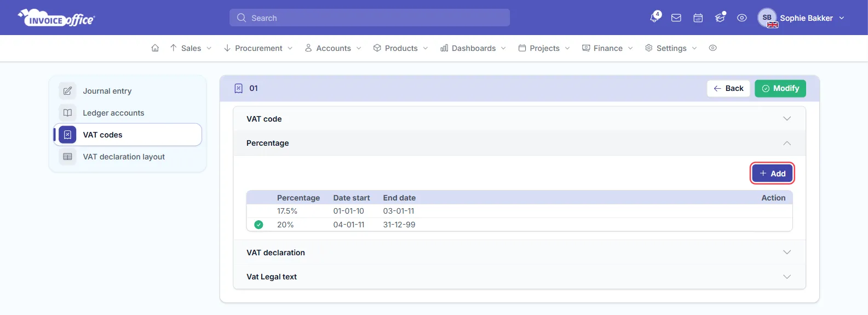868x315 pixels.
Task: Click the Percentage section title
Action: 268,143
